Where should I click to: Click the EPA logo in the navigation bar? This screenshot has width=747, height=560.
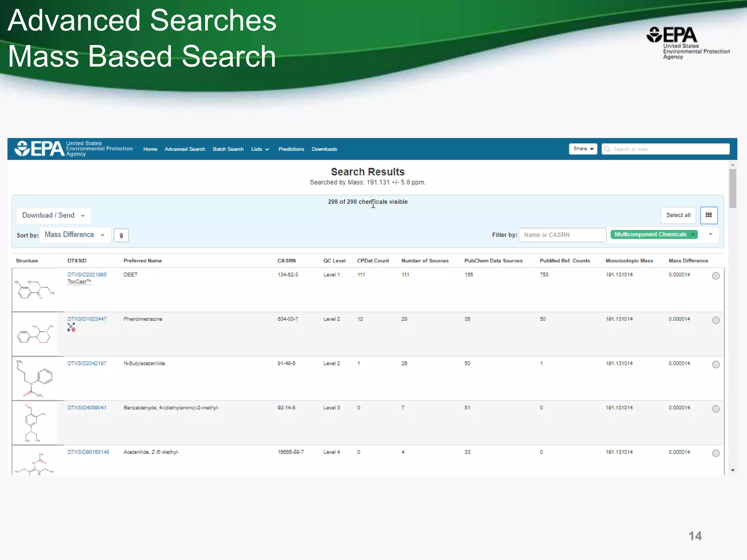click(x=73, y=149)
